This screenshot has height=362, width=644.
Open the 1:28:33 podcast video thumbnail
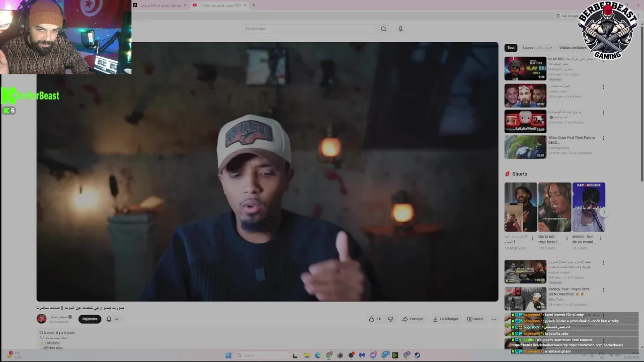point(525,271)
